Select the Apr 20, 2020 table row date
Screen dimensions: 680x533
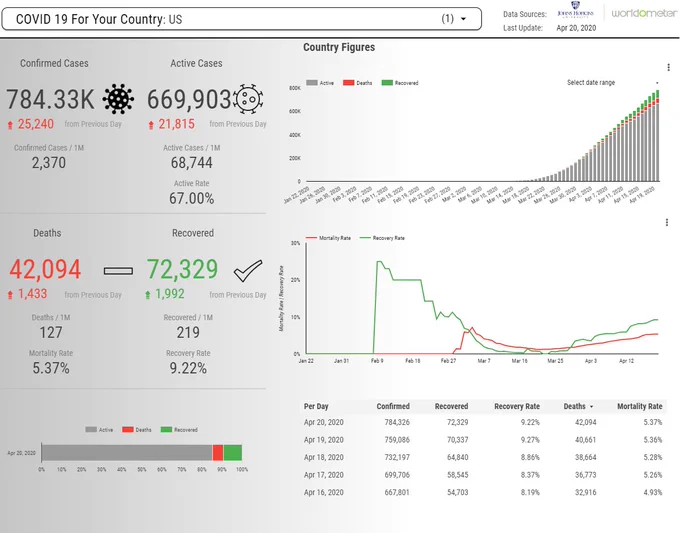(x=324, y=422)
